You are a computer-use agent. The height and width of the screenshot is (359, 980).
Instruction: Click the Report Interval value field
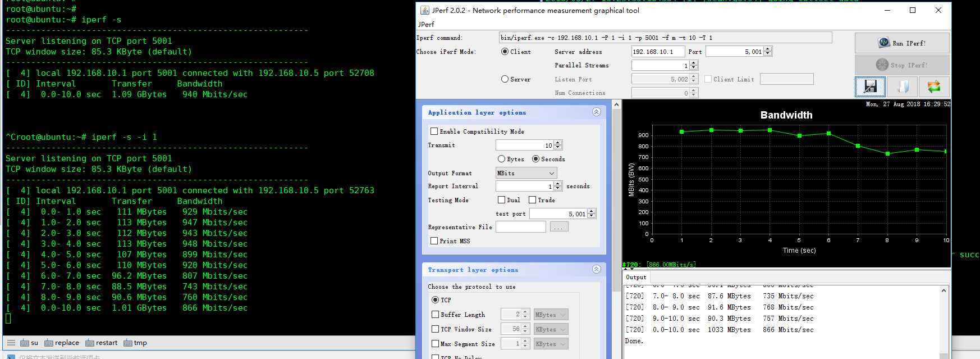pyautogui.click(x=524, y=186)
